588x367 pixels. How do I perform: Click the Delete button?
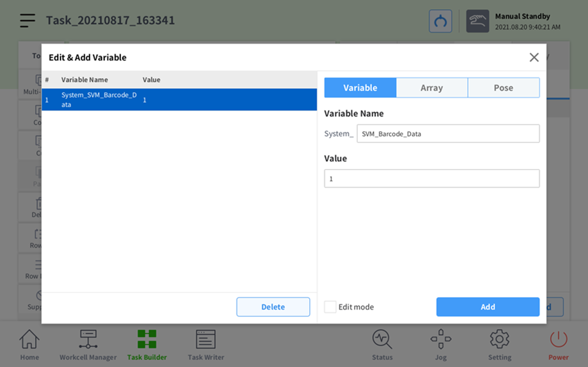click(273, 307)
